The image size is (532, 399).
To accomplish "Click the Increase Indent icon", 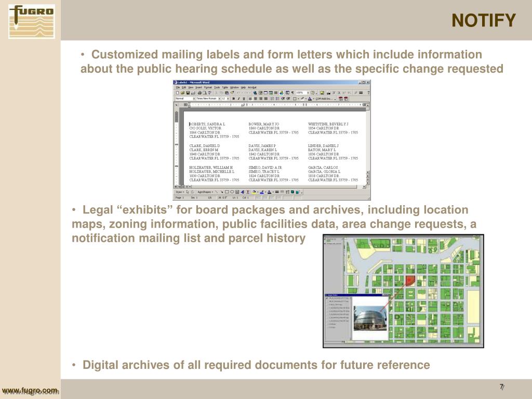I will pyautogui.click(x=288, y=98).
